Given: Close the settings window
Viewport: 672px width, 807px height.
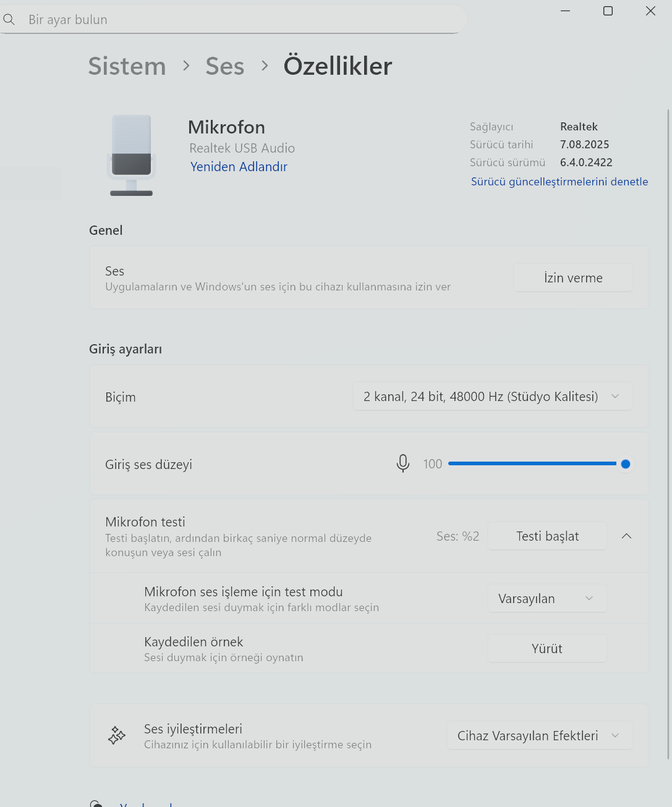Looking at the screenshot, I should [650, 11].
